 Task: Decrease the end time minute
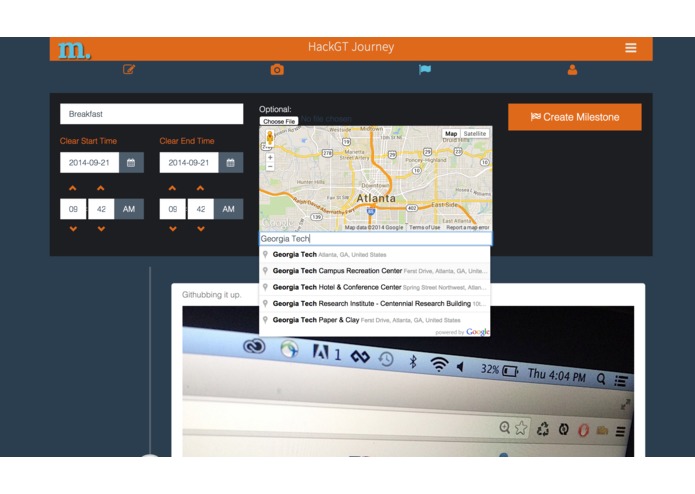pyautogui.click(x=201, y=229)
